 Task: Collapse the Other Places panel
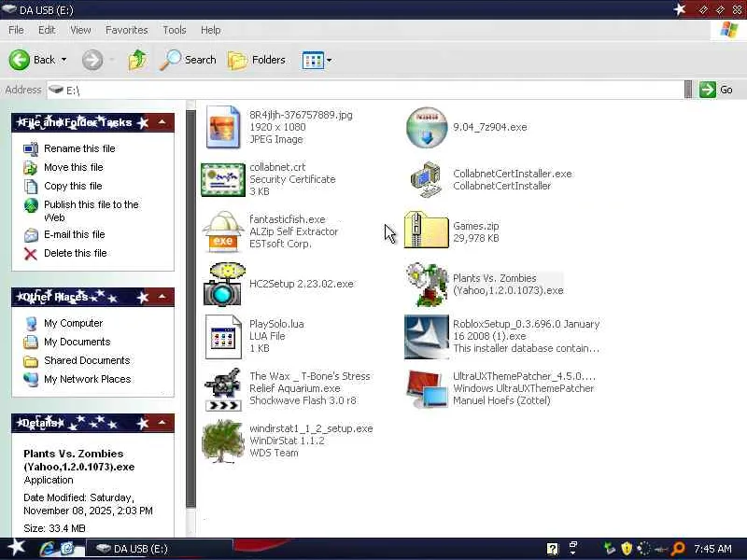click(x=162, y=297)
